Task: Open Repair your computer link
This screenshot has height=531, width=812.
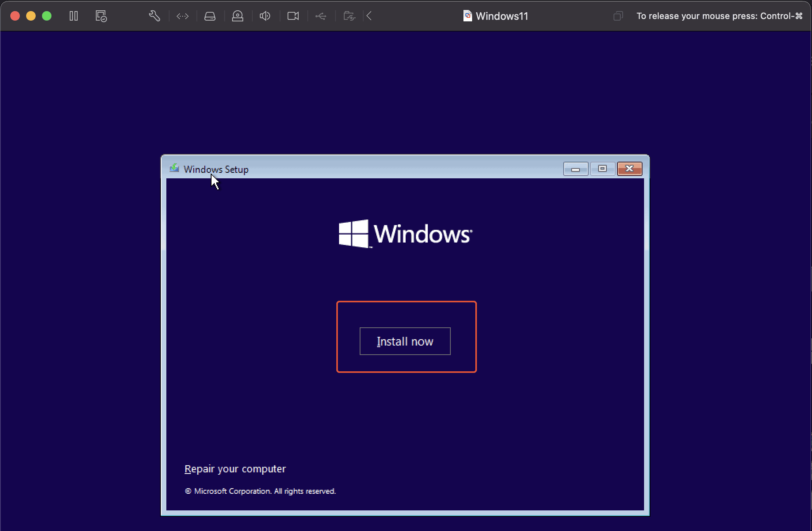Action: (x=235, y=469)
